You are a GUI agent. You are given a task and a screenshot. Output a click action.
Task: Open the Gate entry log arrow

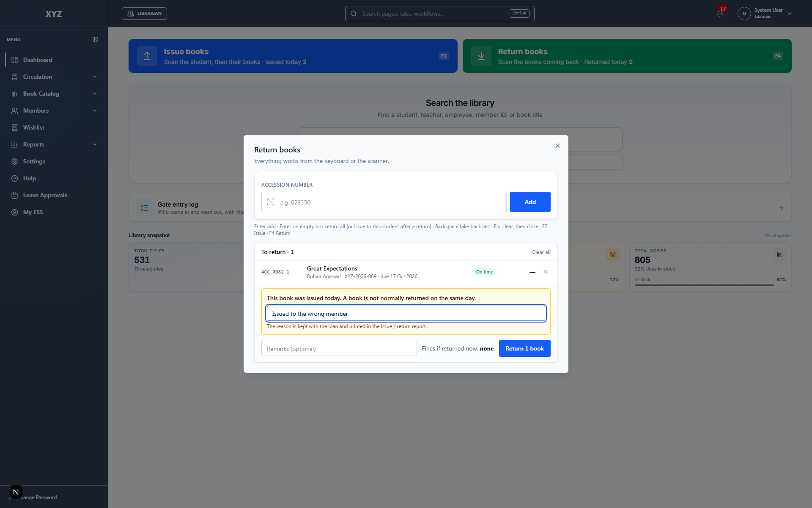(781, 208)
